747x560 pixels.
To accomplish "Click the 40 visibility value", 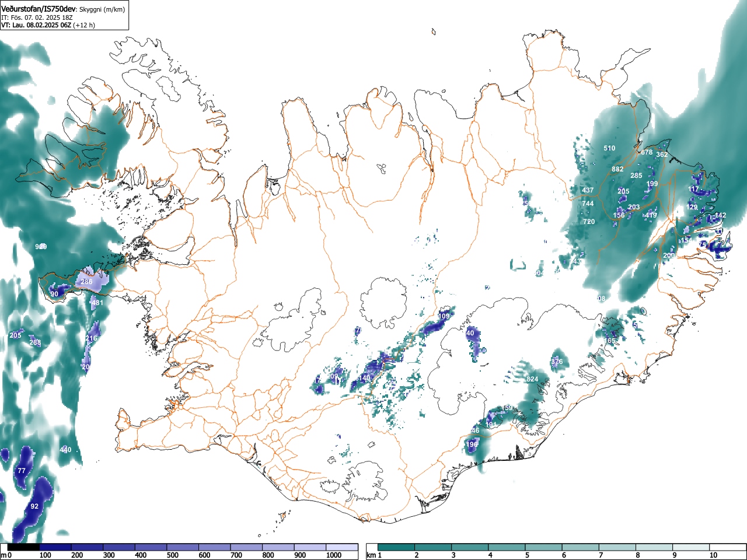I will (x=470, y=333).
